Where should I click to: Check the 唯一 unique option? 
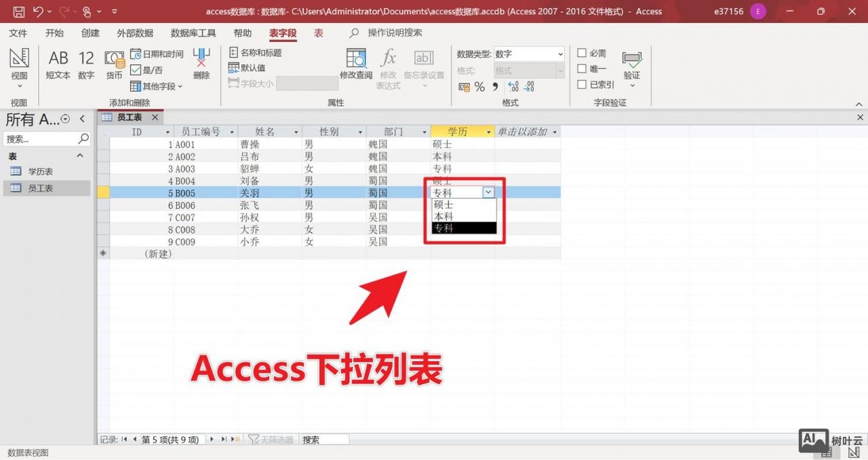click(581, 68)
